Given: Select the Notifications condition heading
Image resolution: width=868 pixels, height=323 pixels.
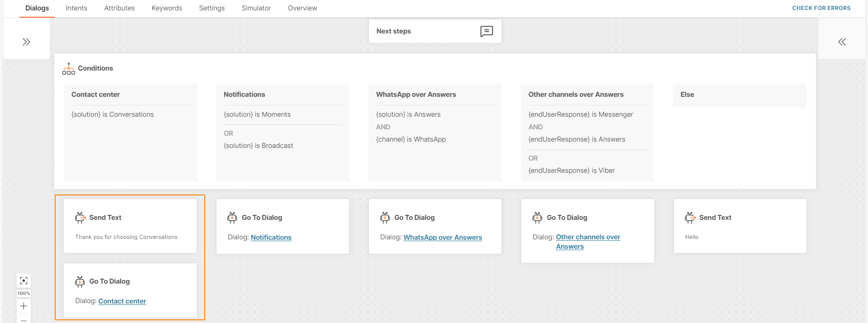Looking at the screenshot, I should click(x=244, y=95).
